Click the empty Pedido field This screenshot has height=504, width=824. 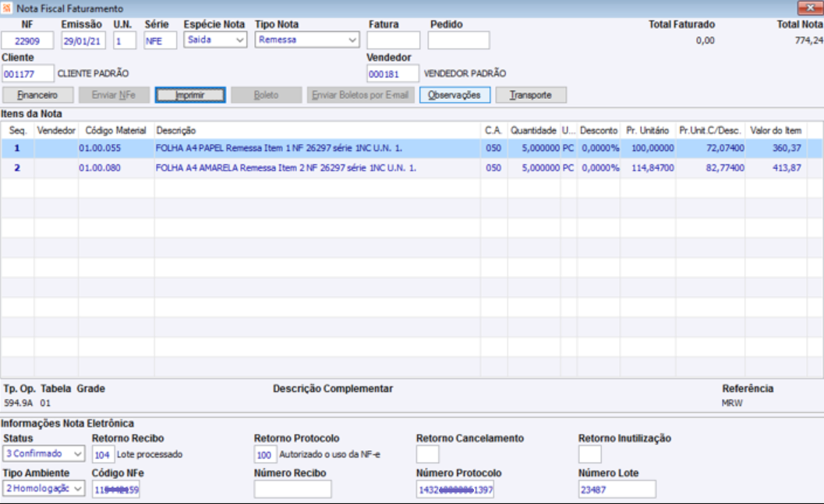point(458,41)
